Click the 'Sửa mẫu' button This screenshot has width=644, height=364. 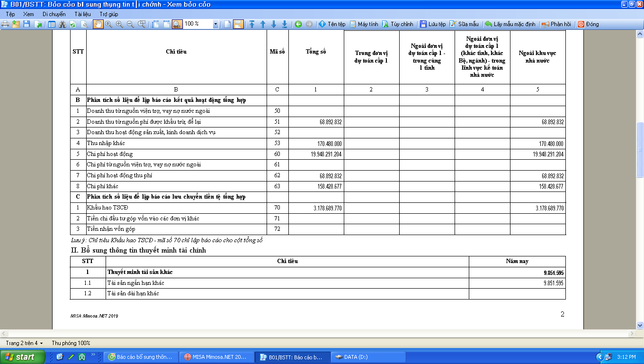click(464, 24)
